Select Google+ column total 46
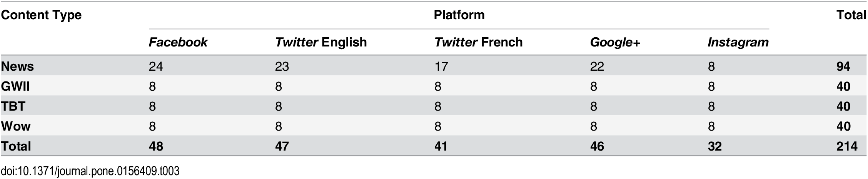 (x=597, y=146)
